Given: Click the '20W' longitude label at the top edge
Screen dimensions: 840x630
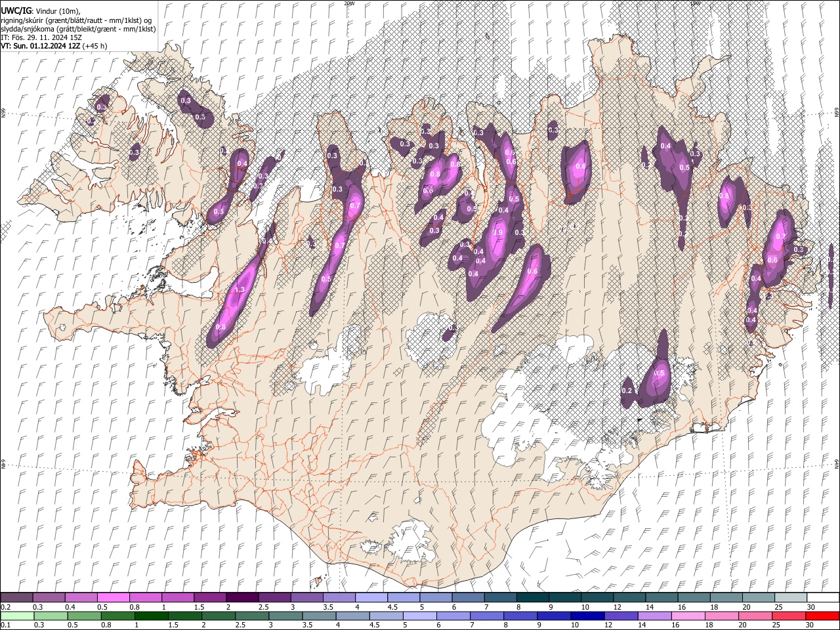Looking at the screenshot, I should point(349,3).
